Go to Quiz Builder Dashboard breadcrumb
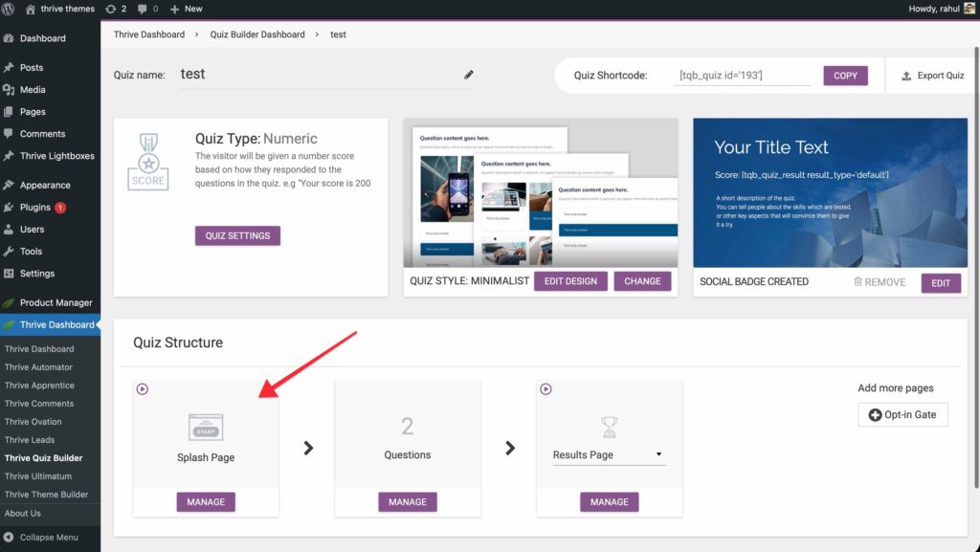This screenshot has height=552, width=980. click(257, 34)
